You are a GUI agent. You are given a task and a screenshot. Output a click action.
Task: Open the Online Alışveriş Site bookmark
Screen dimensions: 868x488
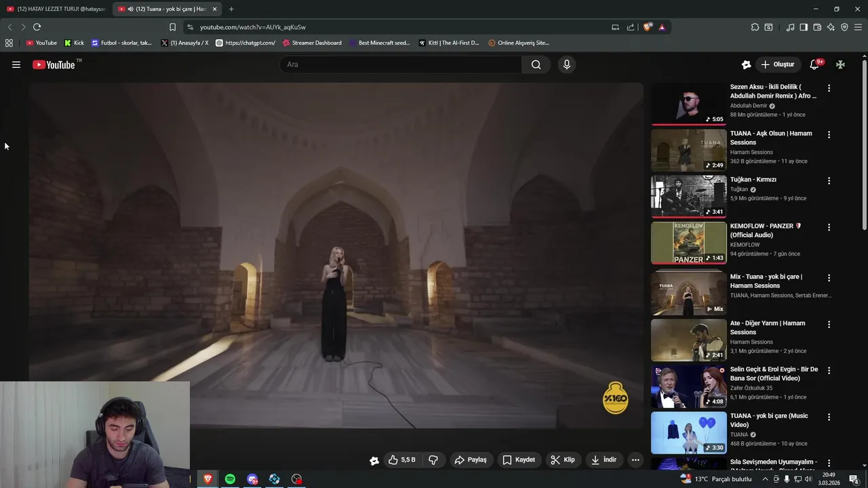[518, 43]
